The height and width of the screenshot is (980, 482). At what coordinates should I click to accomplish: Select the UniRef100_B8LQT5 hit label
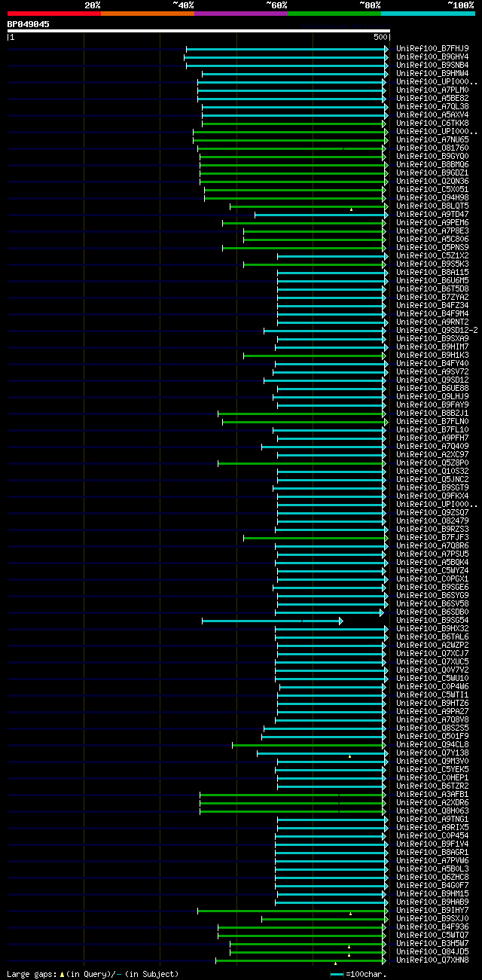(432, 206)
